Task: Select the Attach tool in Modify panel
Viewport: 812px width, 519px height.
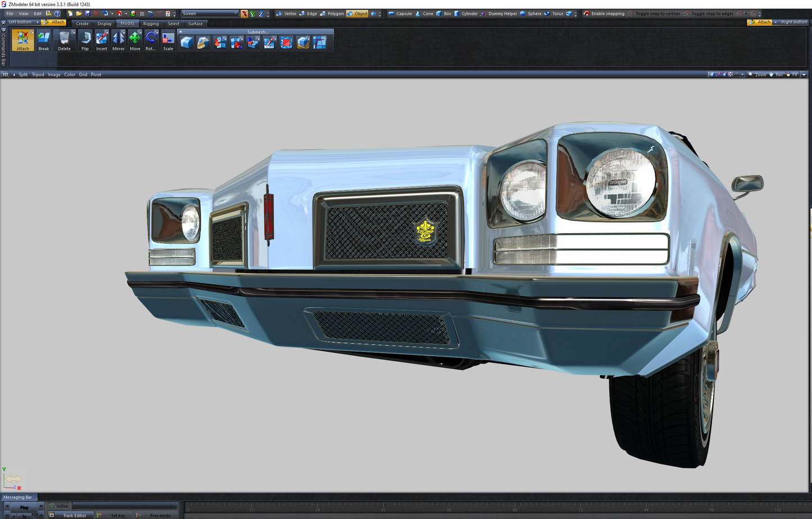Action: click(x=22, y=40)
